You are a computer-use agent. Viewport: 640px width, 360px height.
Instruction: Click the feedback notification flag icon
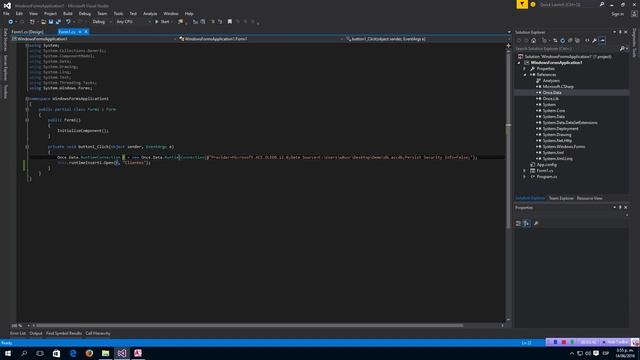(x=522, y=4)
